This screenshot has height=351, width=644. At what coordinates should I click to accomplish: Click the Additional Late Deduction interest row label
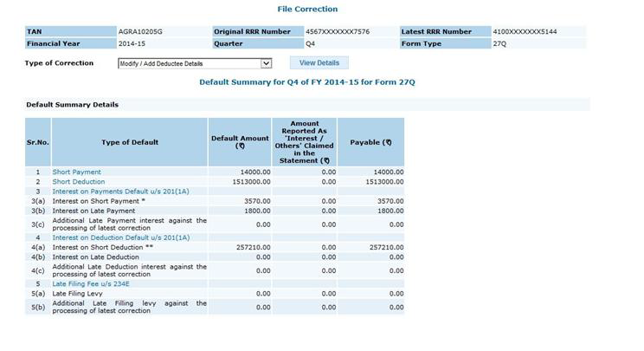click(x=129, y=270)
